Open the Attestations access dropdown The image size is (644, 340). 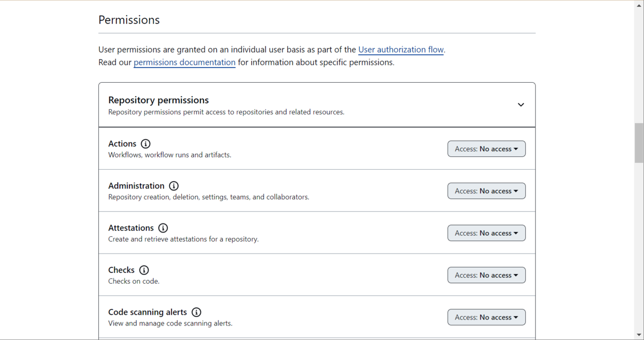click(486, 233)
